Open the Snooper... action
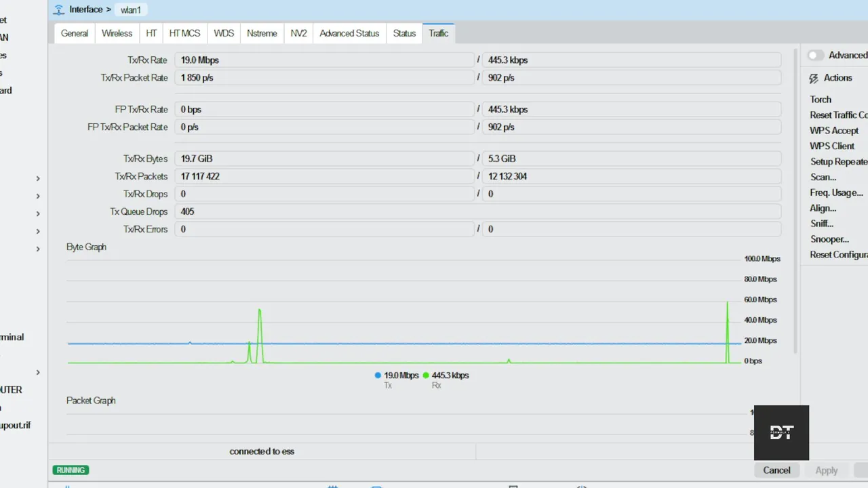868x488 pixels. tap(829, 240)
